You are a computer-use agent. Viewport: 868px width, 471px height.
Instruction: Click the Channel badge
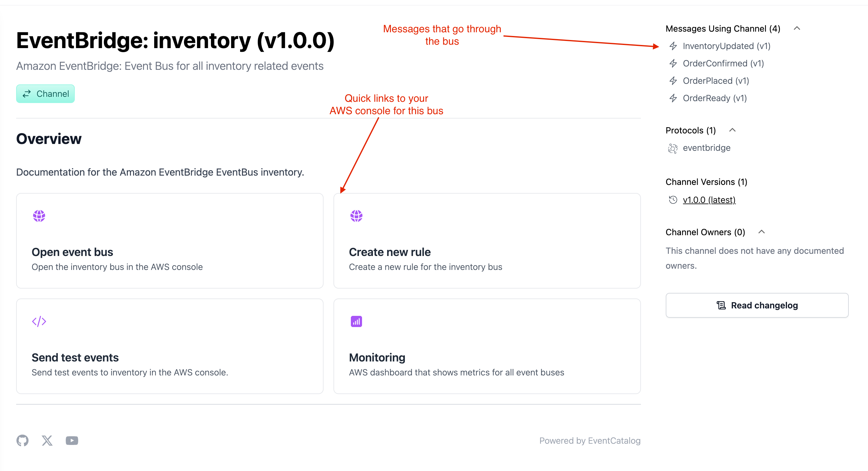46,94
